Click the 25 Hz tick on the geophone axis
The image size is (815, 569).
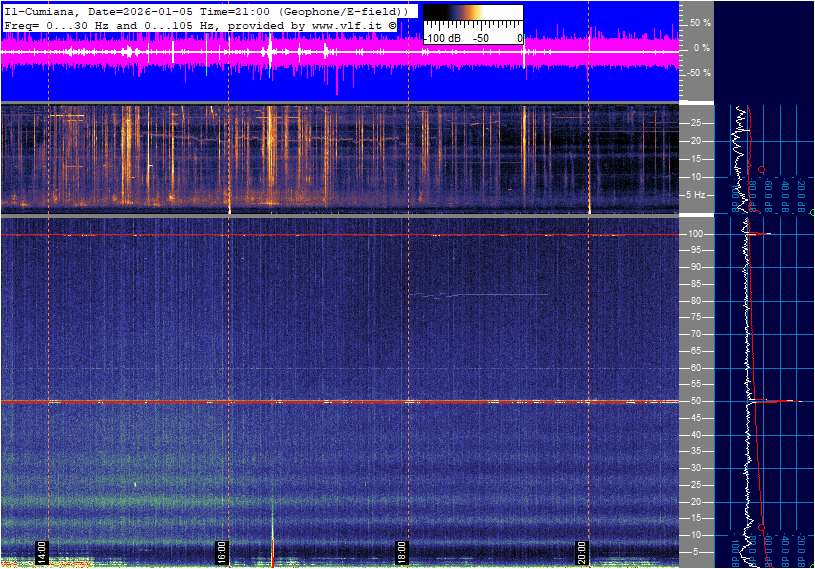coord(699,123)
